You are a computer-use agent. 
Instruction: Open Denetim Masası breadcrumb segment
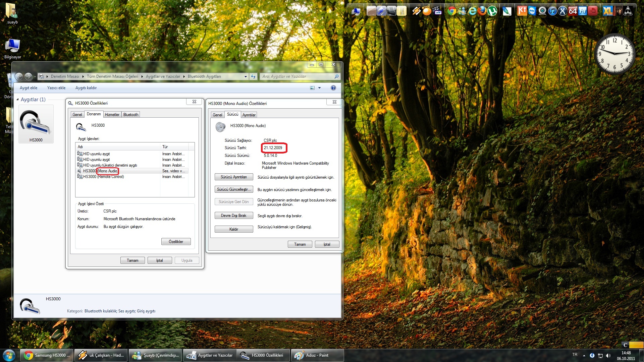click(65, 76)
